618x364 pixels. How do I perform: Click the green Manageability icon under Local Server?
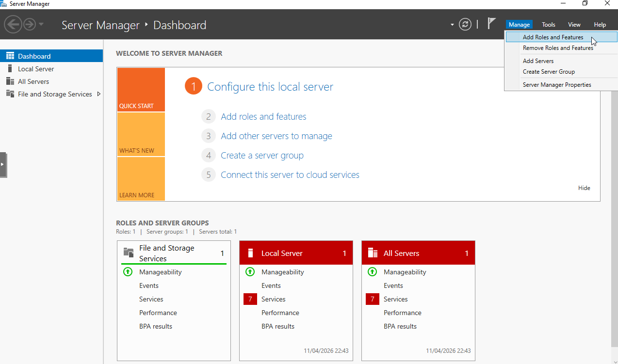point(250,272)
